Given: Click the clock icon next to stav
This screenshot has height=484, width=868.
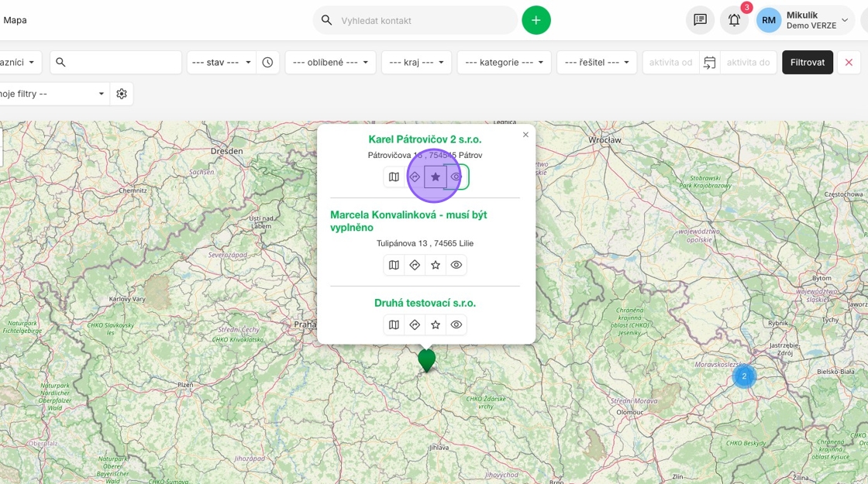Looking at the screenshot, I should tap(267, 63).
